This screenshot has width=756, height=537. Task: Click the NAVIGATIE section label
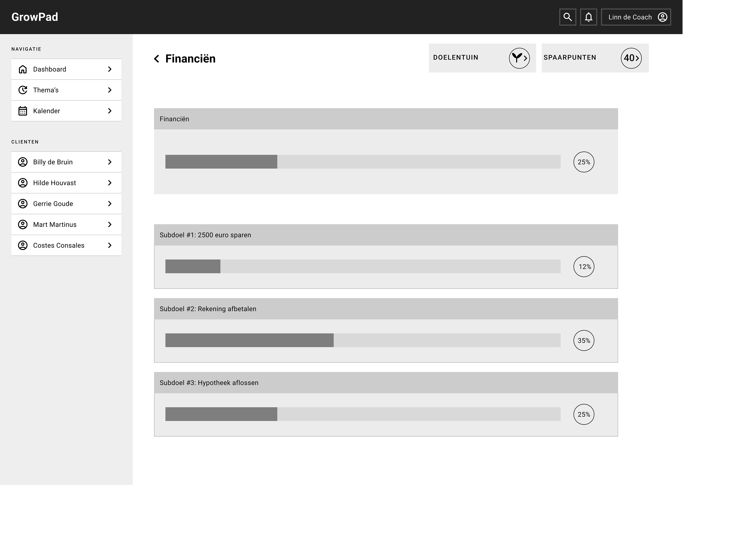[26, 49]
